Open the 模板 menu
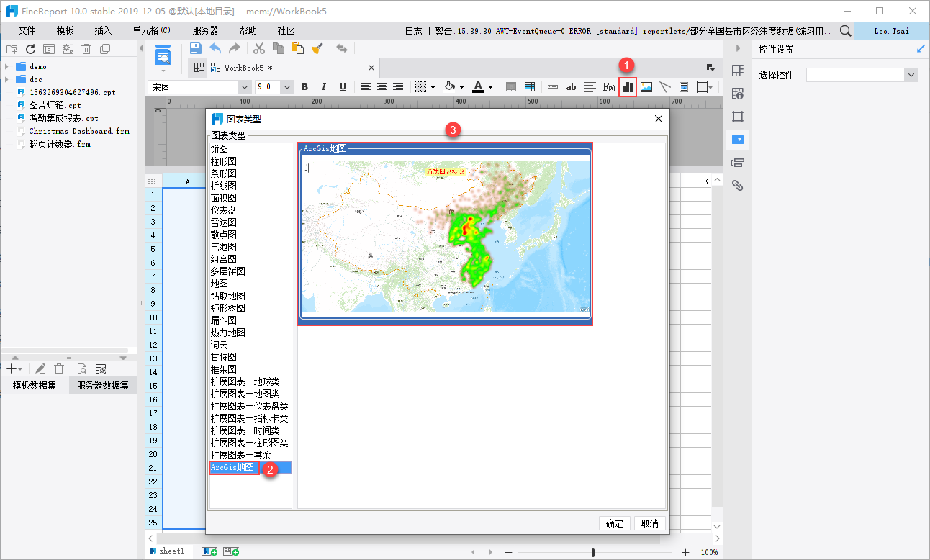Viewport: 930px width, 560px height. tap(66, 31)
